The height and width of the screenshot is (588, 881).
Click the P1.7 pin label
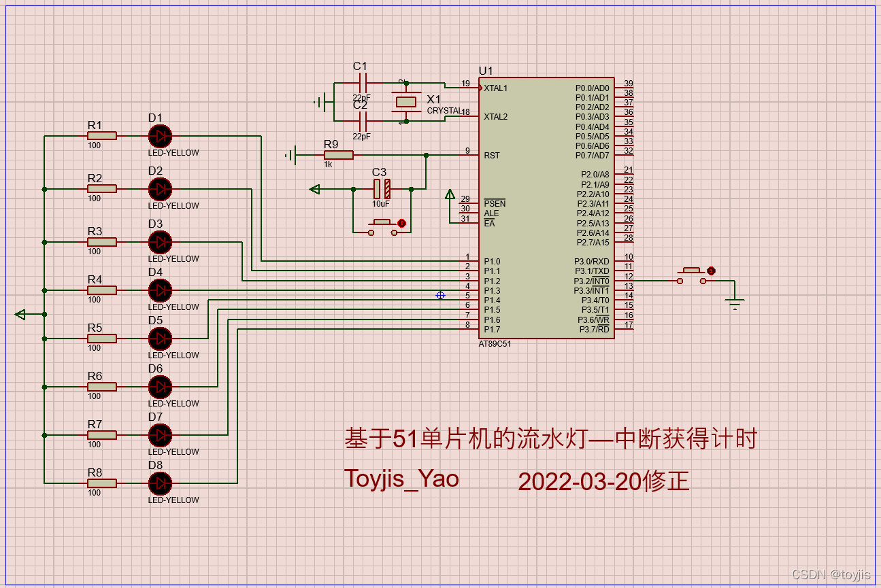[x=492, y=330]
